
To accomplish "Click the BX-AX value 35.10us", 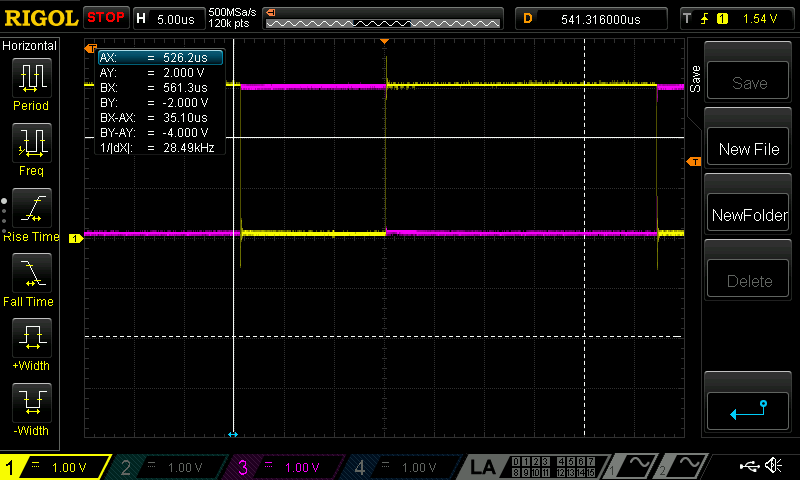I will pos(185,118).
